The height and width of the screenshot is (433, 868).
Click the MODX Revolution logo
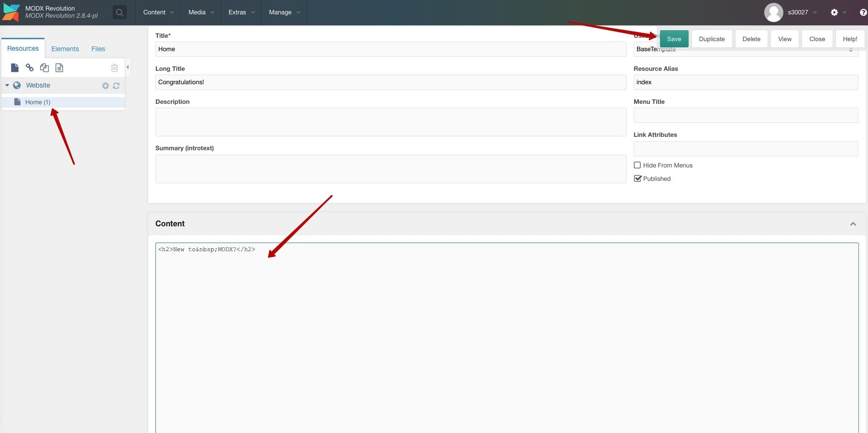click(11, 12)
